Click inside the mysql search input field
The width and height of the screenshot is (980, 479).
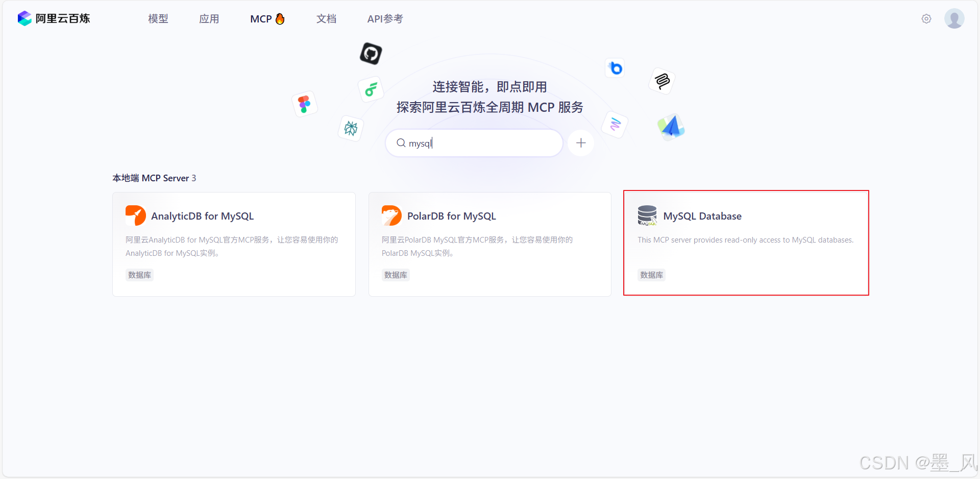point(473,143)
